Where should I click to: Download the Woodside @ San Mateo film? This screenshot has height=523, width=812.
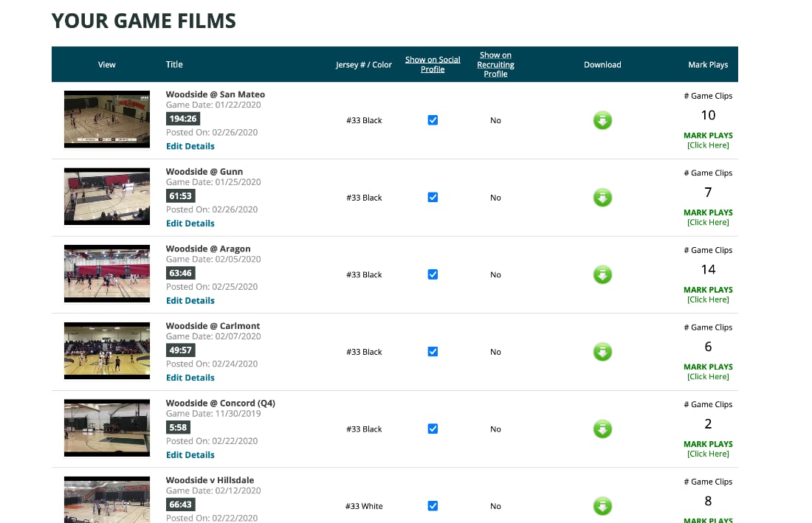602,120
